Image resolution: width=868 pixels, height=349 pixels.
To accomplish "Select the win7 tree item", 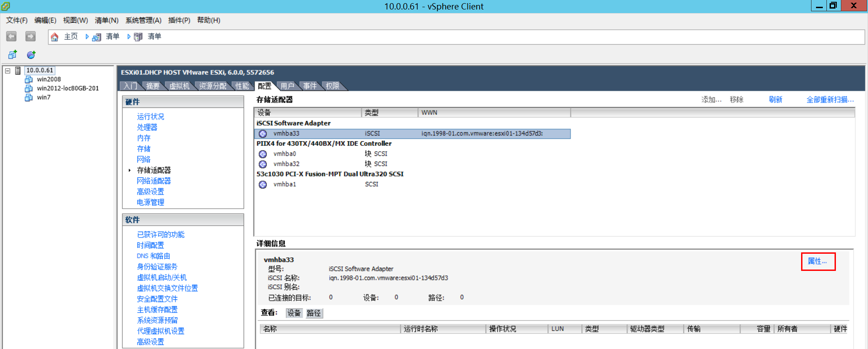I will tap(44, 98).
